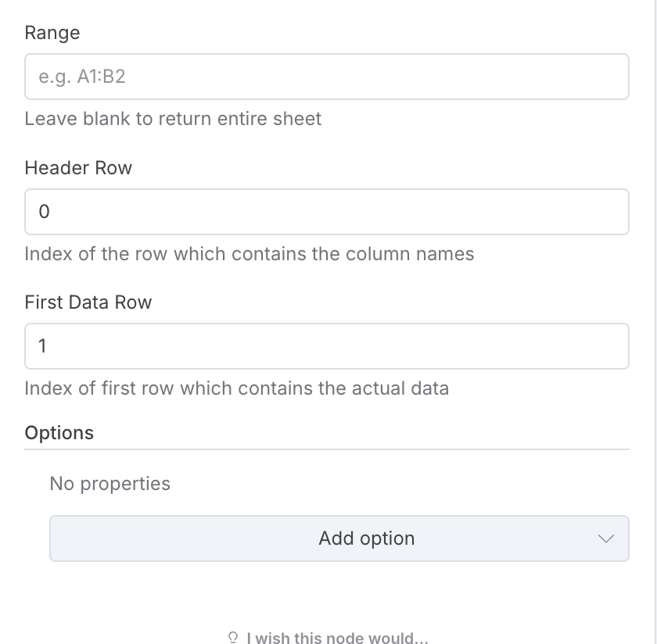Click the Options section heading
The image size is (657, 644).
[x=59, y=433]
